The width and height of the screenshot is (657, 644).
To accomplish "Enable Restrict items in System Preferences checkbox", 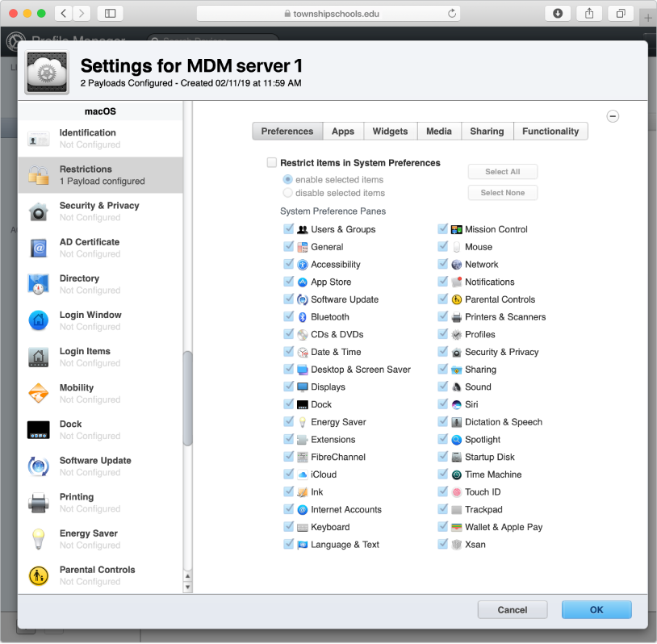I will 272,162.
